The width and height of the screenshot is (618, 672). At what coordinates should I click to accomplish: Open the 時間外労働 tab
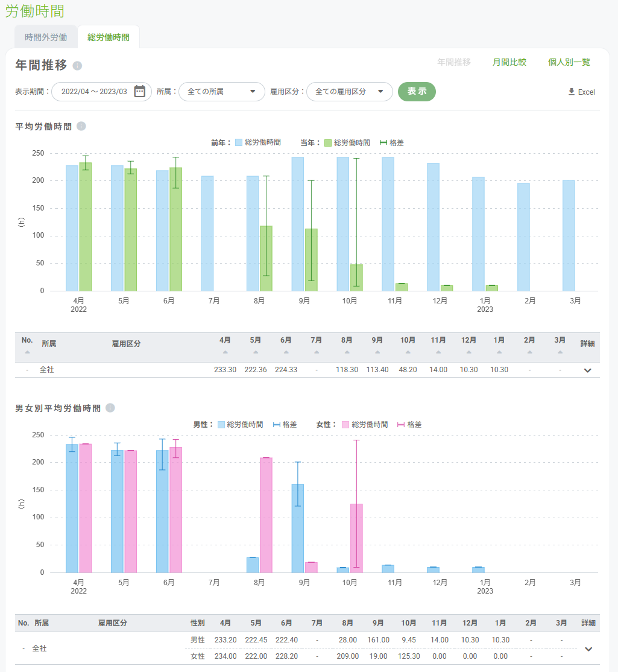point(46,37)
